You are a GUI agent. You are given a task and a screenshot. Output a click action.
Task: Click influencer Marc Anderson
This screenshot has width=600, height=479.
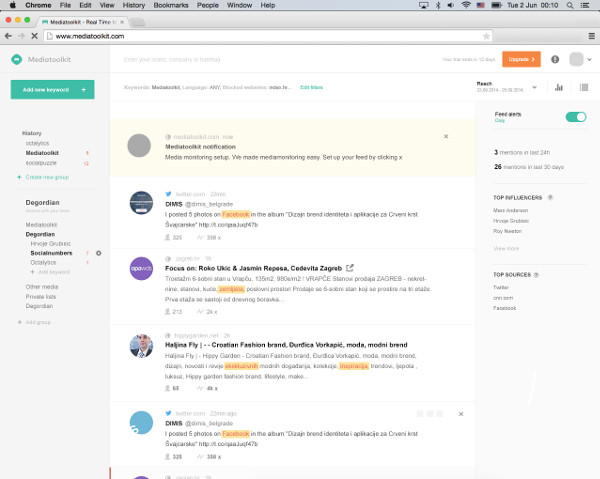coord(510,210)
